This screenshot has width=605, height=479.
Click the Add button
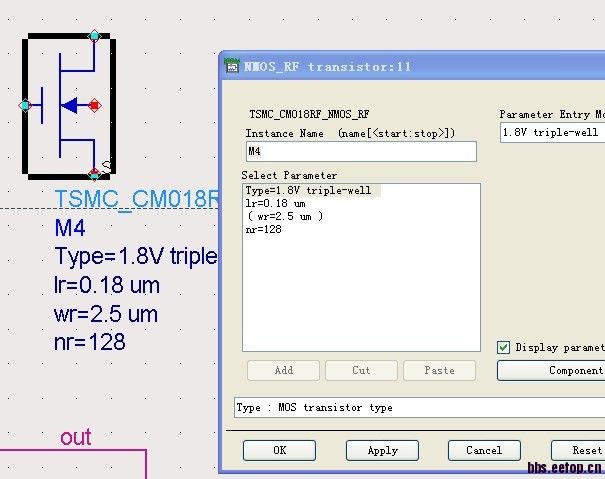pos(284,371)
